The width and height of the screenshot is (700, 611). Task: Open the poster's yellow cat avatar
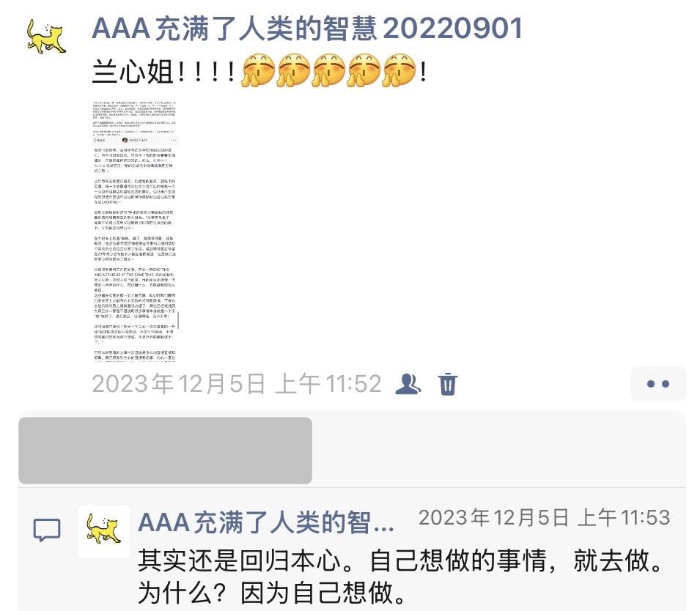click(46, 36)
